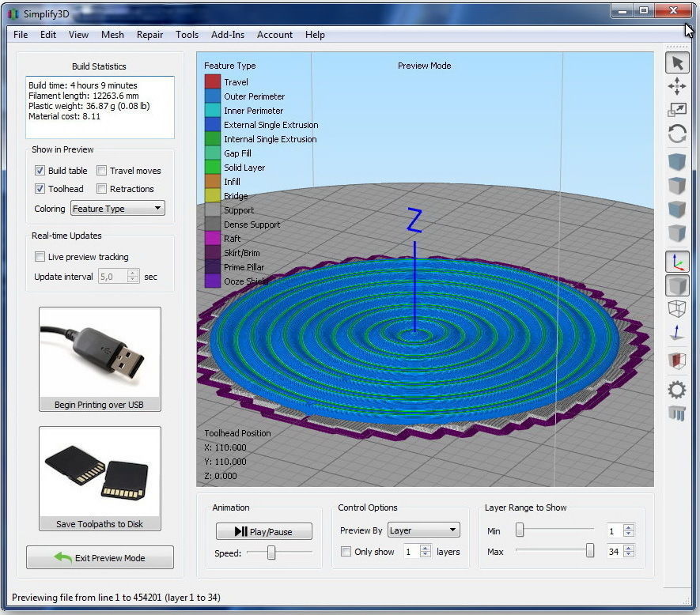Image resolution: width=700 pixels, height=615 pixels.
Task: Open the Add-Ins menu
Action: coord(228,34)
